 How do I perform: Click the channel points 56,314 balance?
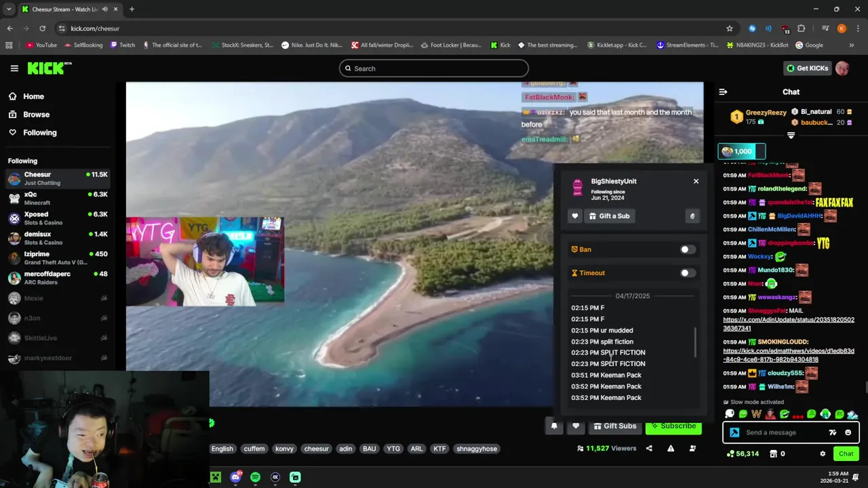pyautogui.click(x=743, y=453)
